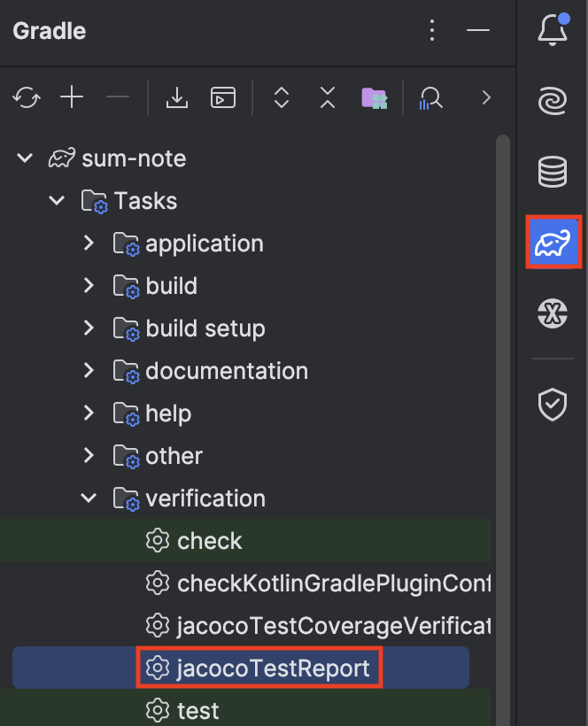Click the build setup folder label

point(205,328)
